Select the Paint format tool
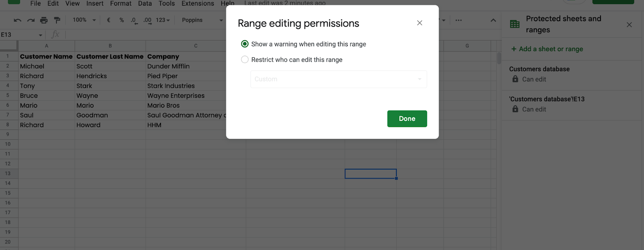Image resolution: width=644 pixels, height=250 pixels. coord(57,20)
